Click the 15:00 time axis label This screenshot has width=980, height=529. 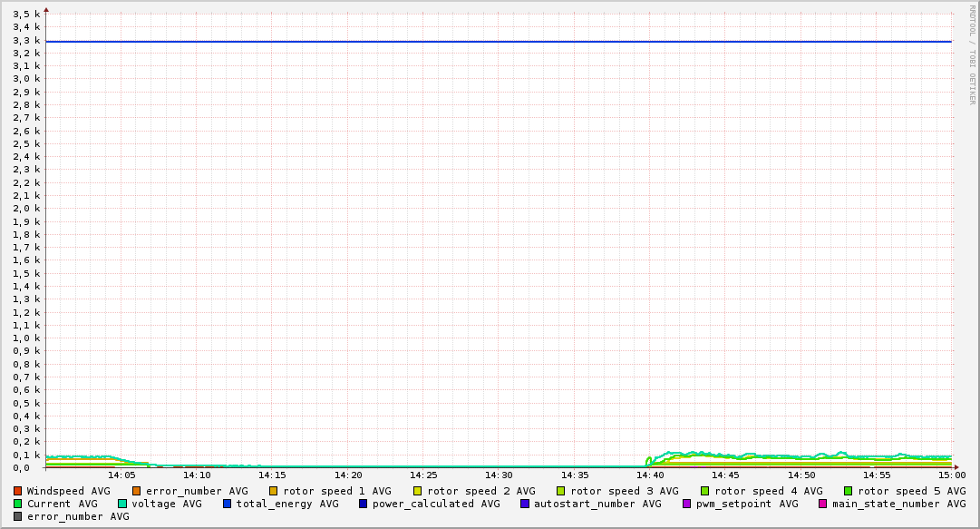pos(952,475)
